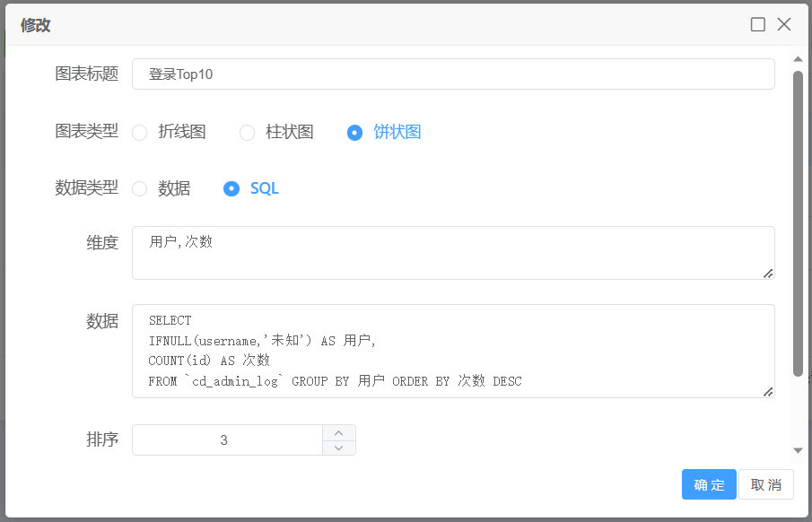
Task: Select the 折线图 chart type
Action: tap(140, 133)
